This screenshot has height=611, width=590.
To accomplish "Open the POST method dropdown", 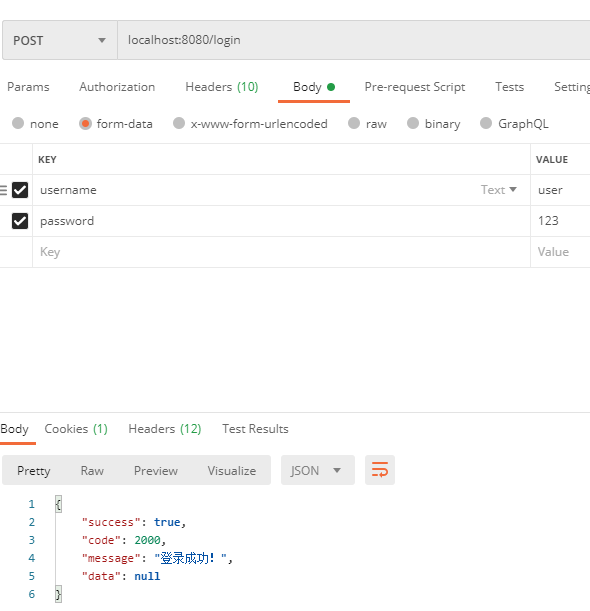I will pyautogui.click(x=60, y=40).
